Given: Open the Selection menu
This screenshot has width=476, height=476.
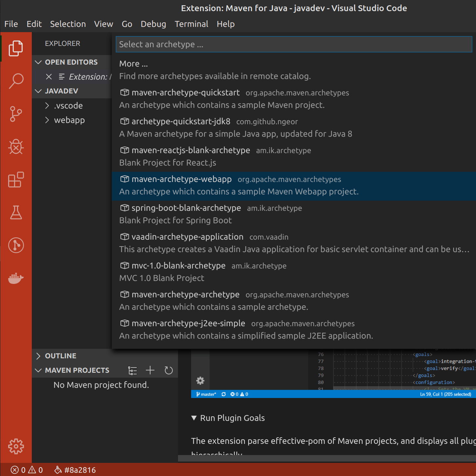Looking at the screenshot, I should click(x=68, y=24).
